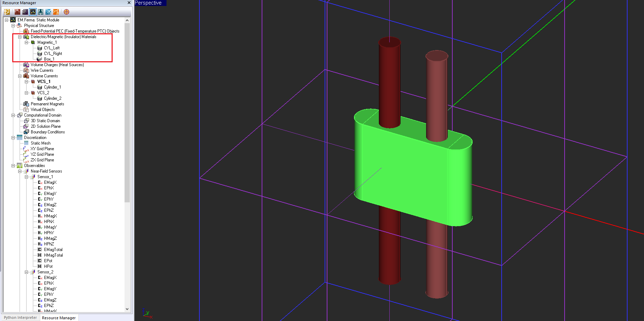
Task: Click the orange square module toolbar icon
Action: [56, 12]
